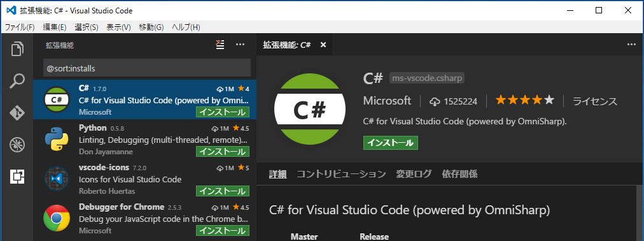Click インストール button in C# details page
Viewport: 644px width, 241px height.
pyautogui.click(x=391, y=143)
